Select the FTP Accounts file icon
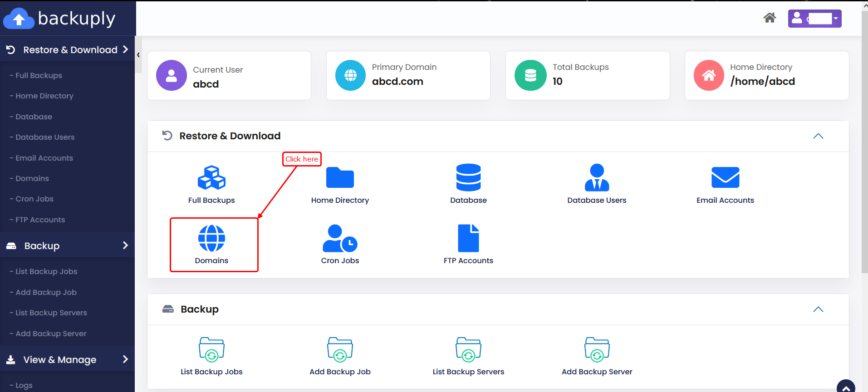The image size is (868, 392). coord(468,238)
